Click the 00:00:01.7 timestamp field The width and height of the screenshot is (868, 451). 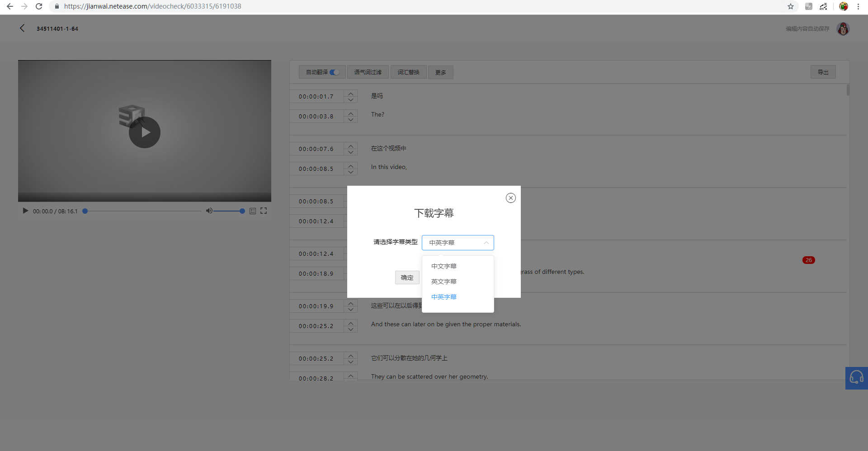[316, 97]
